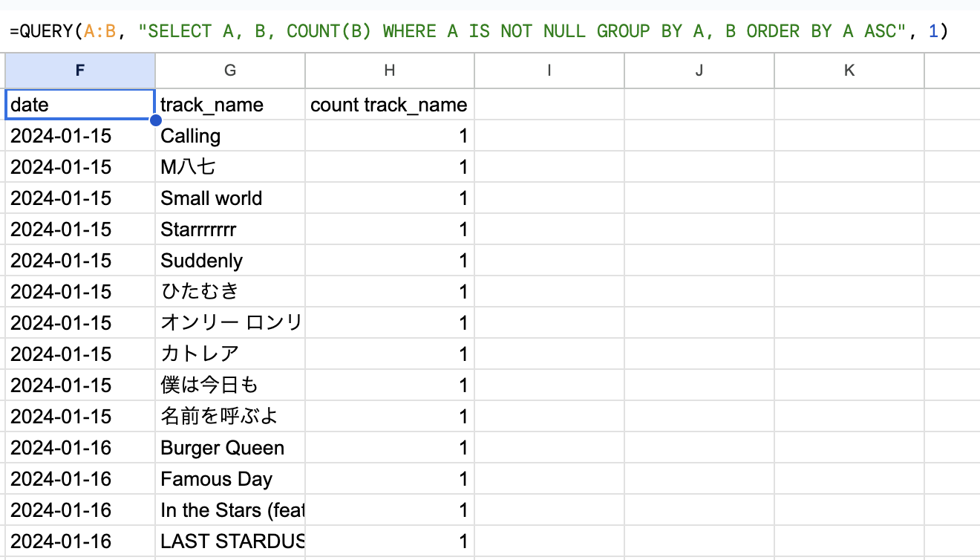Select the 2024-01-16 date beside LAST STARDUS
The image size is (980, 560).
click(x=80, y=541)
